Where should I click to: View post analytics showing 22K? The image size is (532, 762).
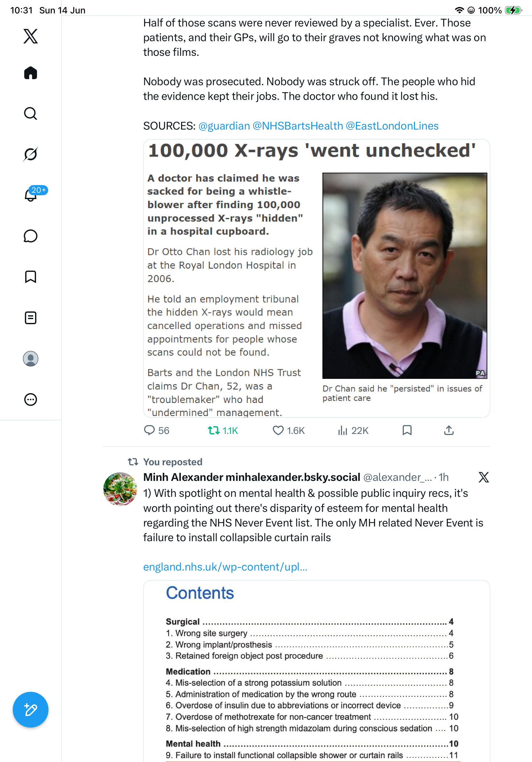[353, 430]
